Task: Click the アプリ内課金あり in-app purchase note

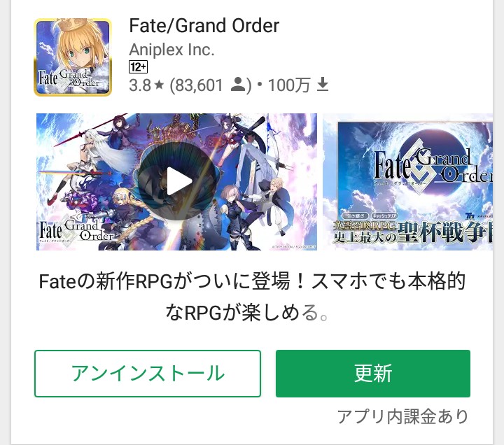Action: [x=403, y=416]
